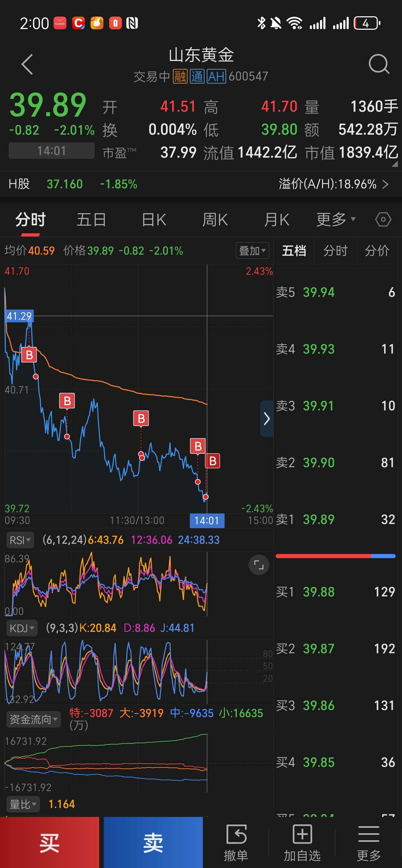Screen dimensions: 402x868
Task: Switch to the 五日 chart tab
Action: (91, 219)
